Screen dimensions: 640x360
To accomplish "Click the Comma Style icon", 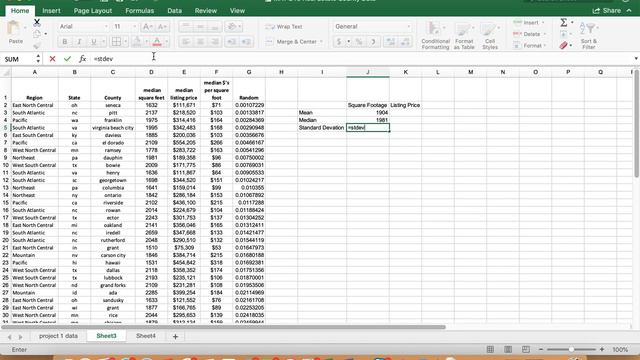I will click(373, 42).
